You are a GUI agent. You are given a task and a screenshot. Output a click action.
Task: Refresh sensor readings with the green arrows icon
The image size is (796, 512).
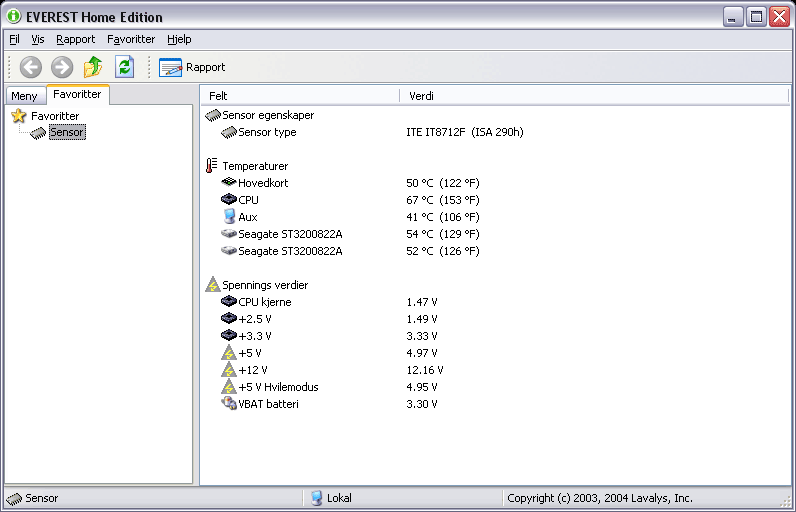click(124, 67)
